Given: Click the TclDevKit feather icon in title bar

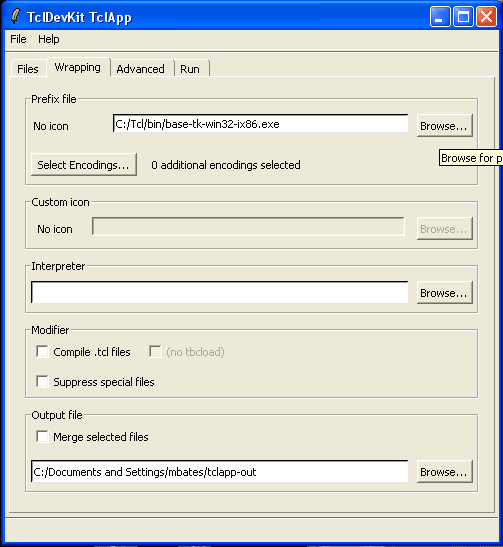Looking at the screenshot, I should [15, 16].
